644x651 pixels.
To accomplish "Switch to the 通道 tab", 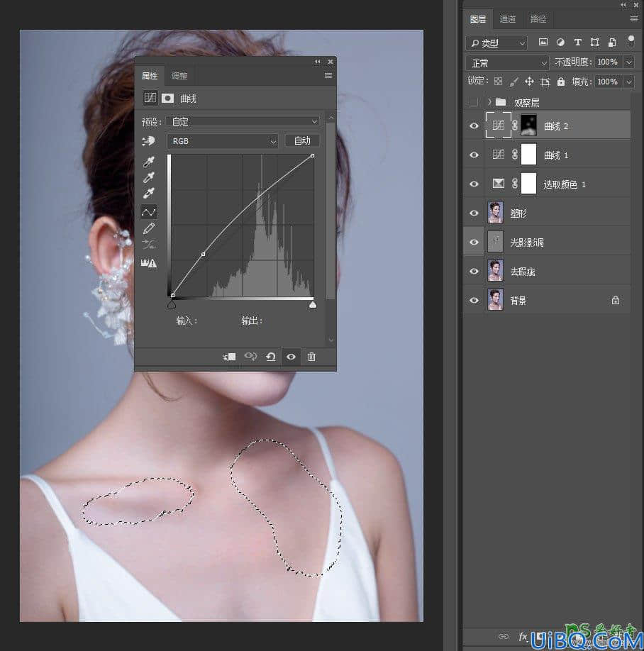I will pos(507,19).
